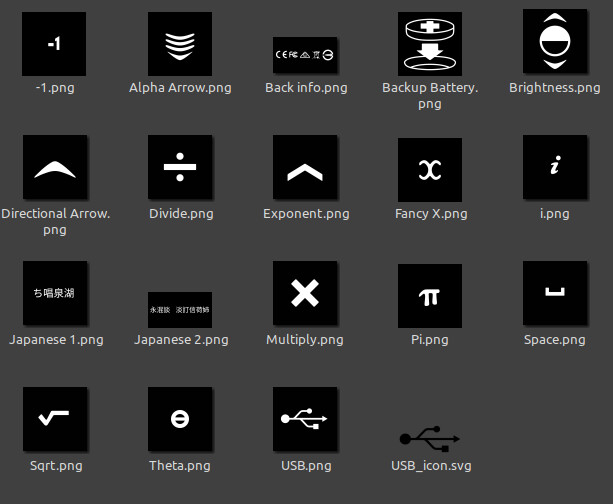This screenshot has height=504, width=613.
Task: Click the Space.png file icon
Action: point(554,294)
